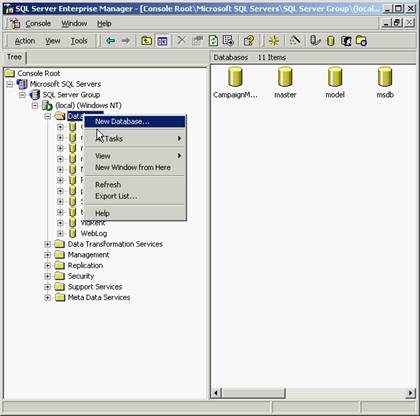Image resolution: width=420 pixels, height=416 pixels.
Task: Toggle the Show/Hide Console Tree icon
Action: 162,41
